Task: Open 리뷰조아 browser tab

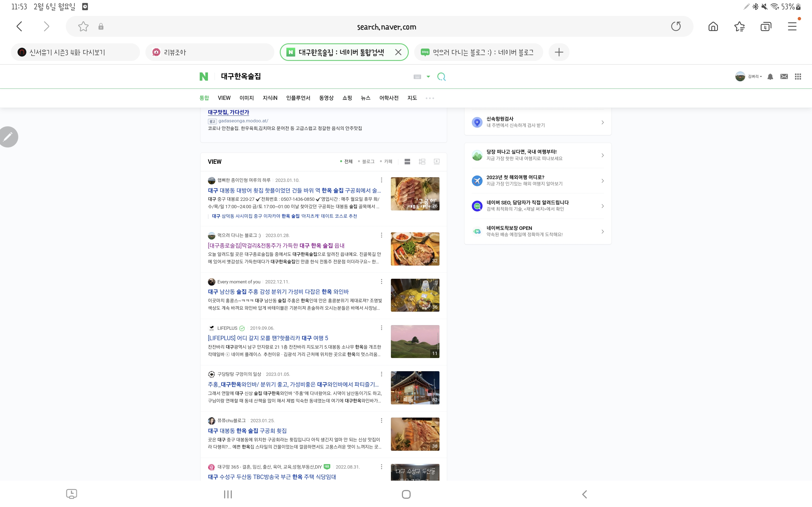Action: [210, 52]
